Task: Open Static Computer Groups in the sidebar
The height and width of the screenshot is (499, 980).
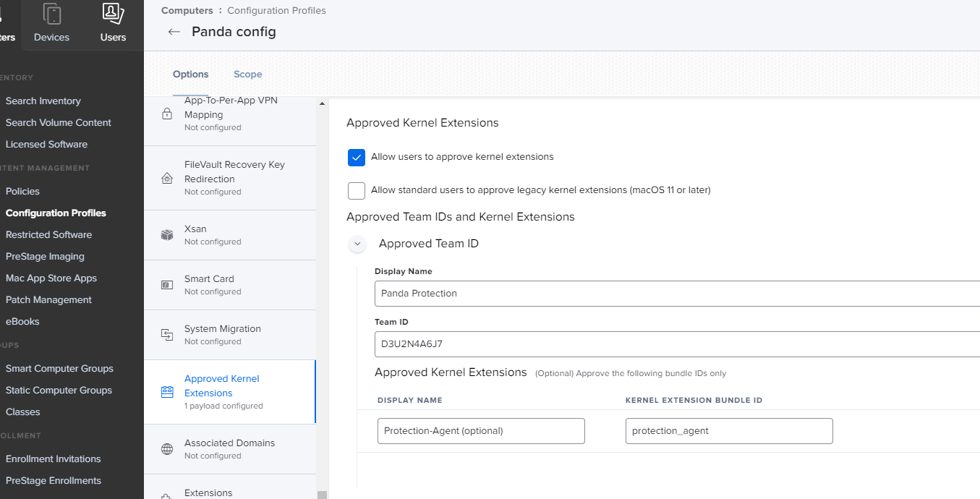Action: point(59,391)
